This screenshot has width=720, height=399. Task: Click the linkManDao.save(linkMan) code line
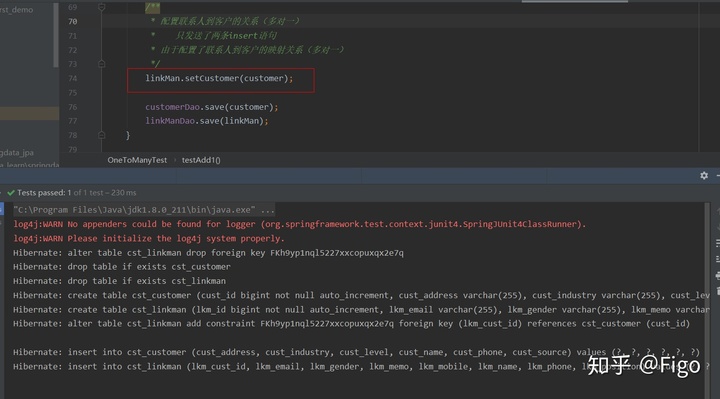click(207, 121)
